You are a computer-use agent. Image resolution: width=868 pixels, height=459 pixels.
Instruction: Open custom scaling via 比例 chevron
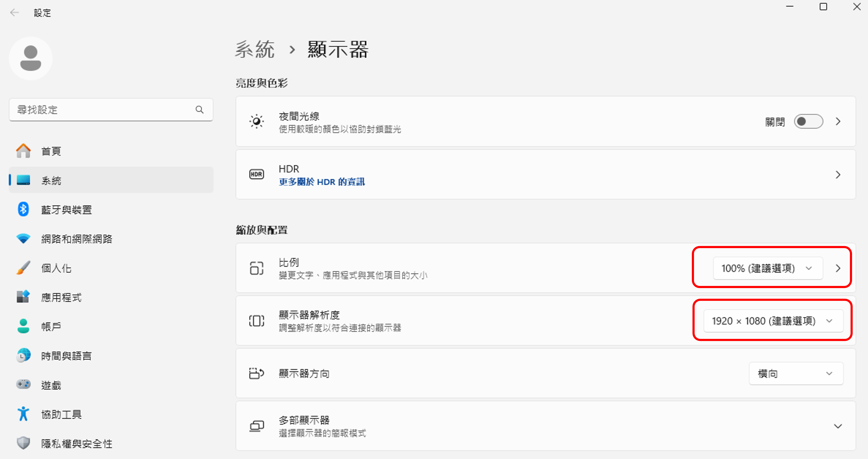click(838, 268)
